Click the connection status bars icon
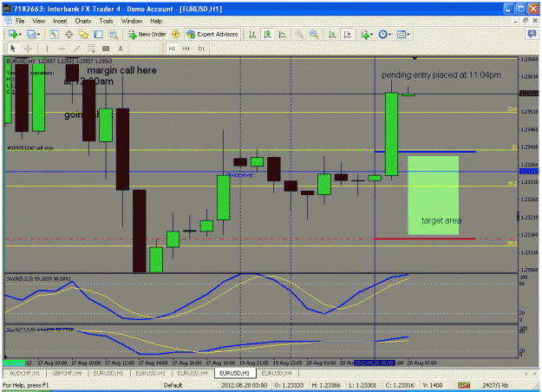Screen dimensions: 542x392 coord(464,385)
